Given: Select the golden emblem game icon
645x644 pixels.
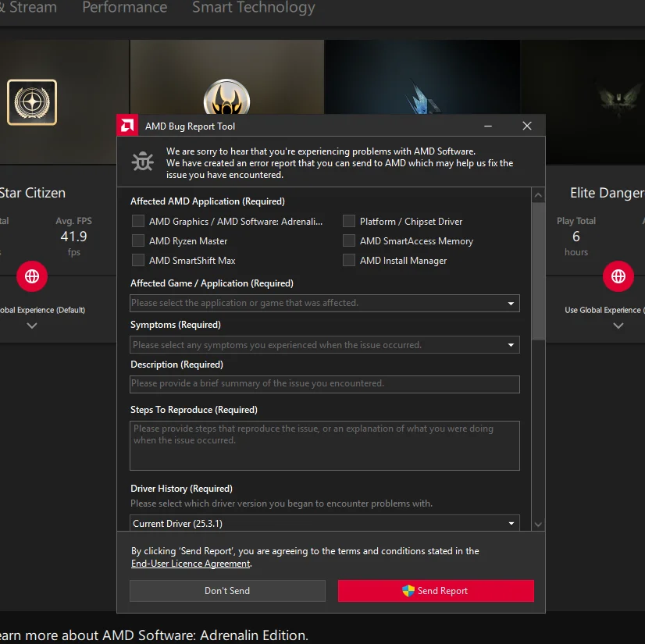Looking at the screenshot, I should tap(226, 97).
